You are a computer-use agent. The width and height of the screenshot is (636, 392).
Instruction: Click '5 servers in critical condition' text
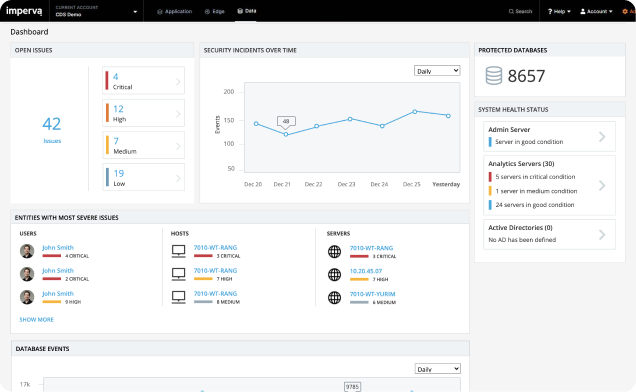click(x=535, y=177)
